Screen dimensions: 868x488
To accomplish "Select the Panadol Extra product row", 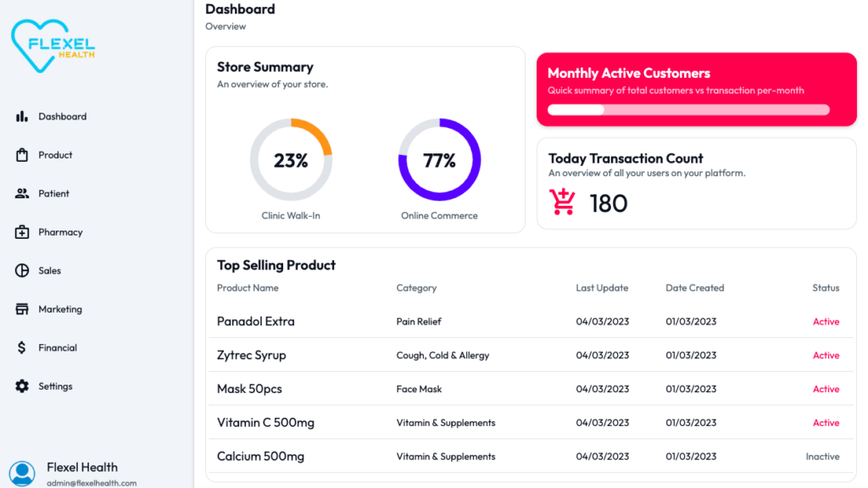I will (256, 322).
